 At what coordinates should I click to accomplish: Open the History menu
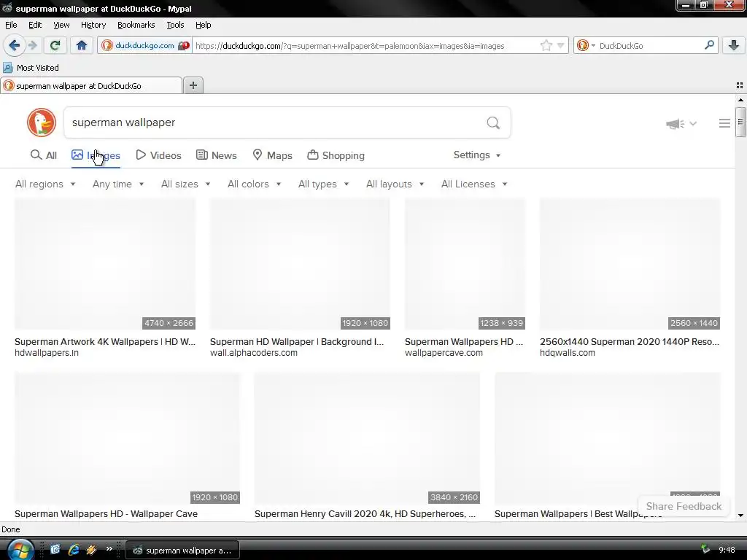[93, 25]
